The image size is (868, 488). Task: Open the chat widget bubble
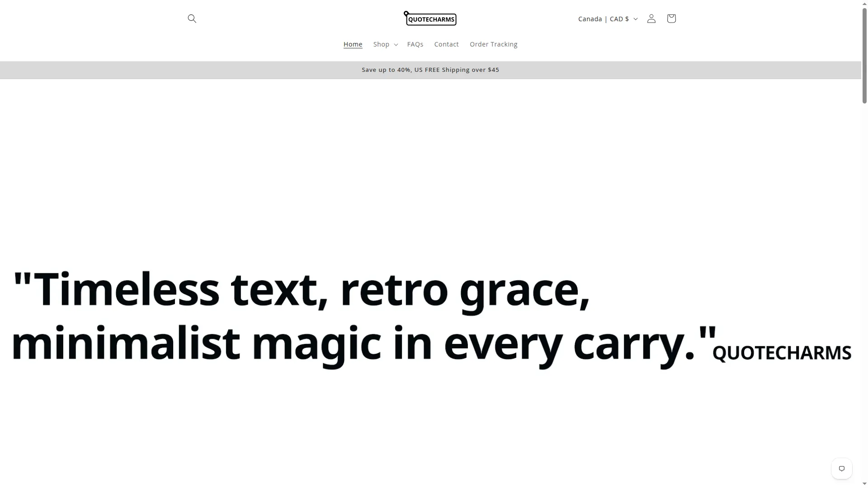pos(841,469)
